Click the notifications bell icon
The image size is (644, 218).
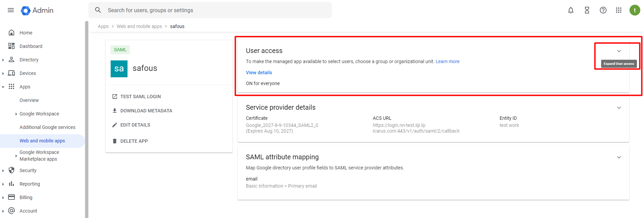pyautogui.click(x=570, y=10)
